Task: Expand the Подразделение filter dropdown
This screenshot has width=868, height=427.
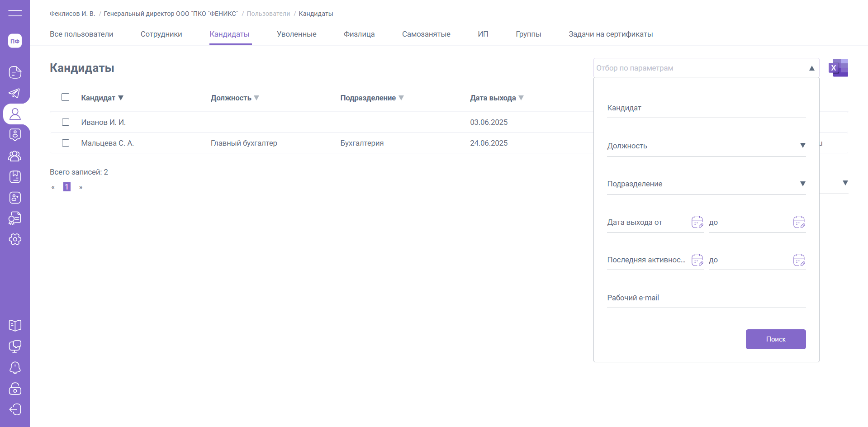Action: 802,184
